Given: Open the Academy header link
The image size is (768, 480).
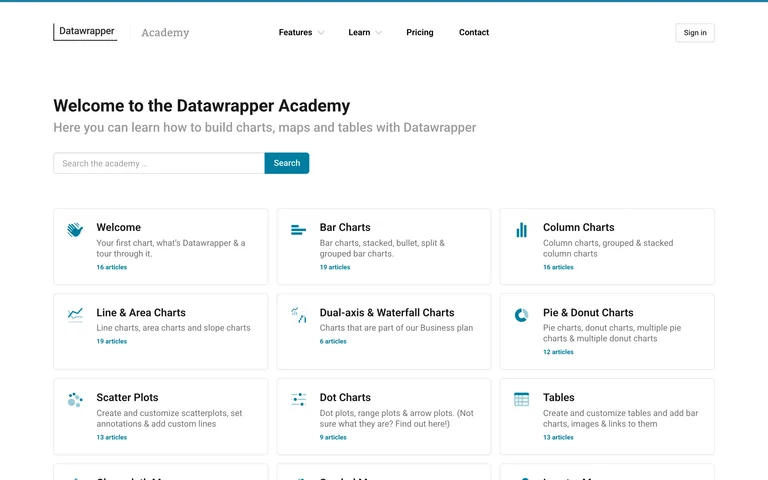Looking at the screenshot, I should [165, 32].
